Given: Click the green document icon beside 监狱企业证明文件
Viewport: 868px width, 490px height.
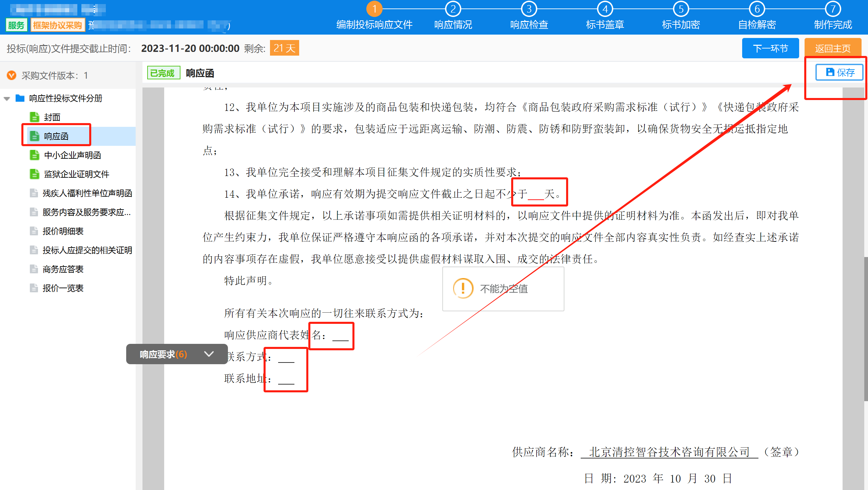Looking at the screenshot, I should pos(34,174).
